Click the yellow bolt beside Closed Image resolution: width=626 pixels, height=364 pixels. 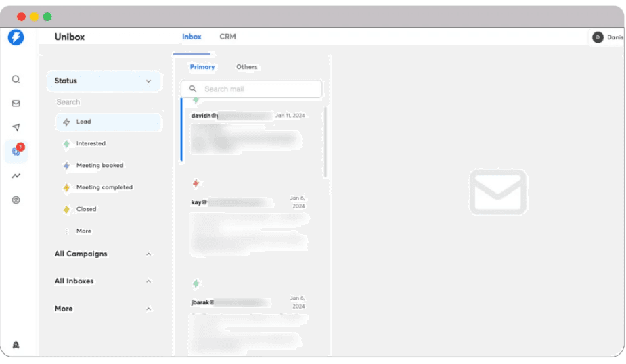[x=67, y=210]
